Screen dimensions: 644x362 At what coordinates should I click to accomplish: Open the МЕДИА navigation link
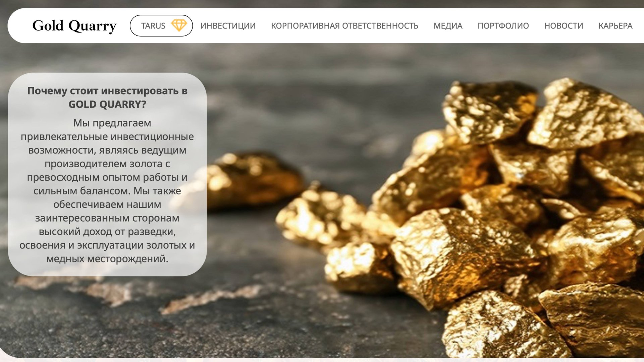[x=448, y=26]
